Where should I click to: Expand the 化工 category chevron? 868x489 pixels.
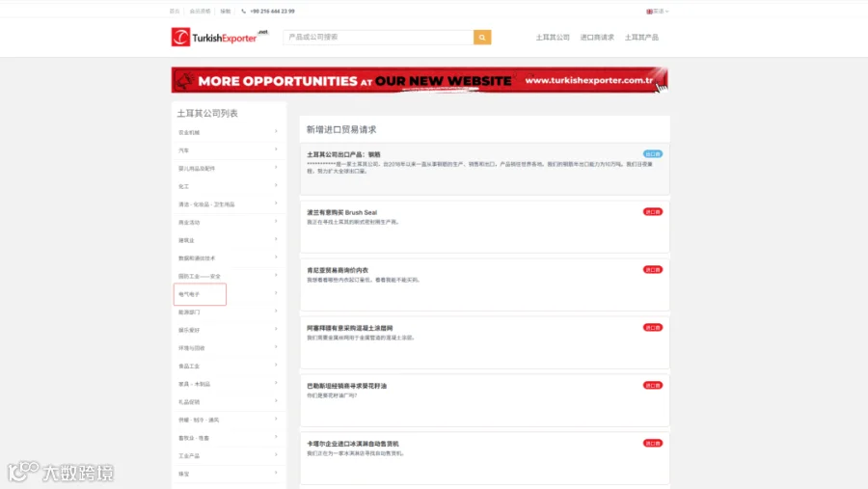point(276,185)
